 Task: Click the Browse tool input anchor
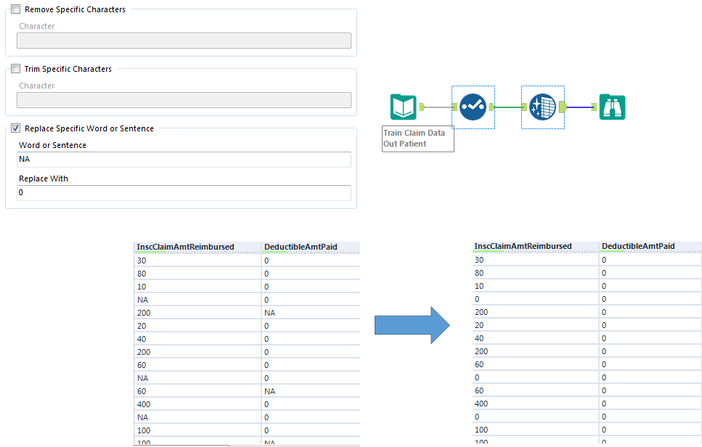(592, 106)
